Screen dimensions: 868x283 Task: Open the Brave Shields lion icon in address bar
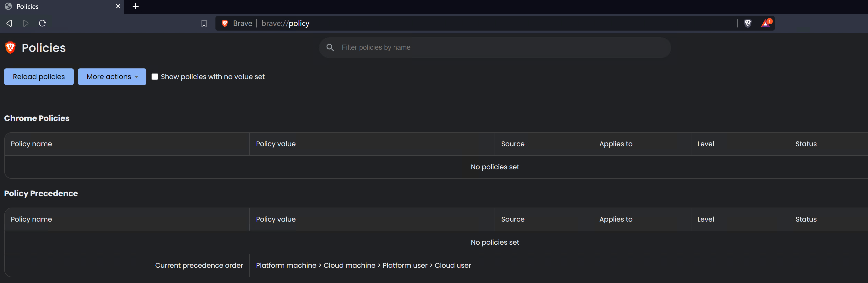pyautogui.click(x=748, y=23)
